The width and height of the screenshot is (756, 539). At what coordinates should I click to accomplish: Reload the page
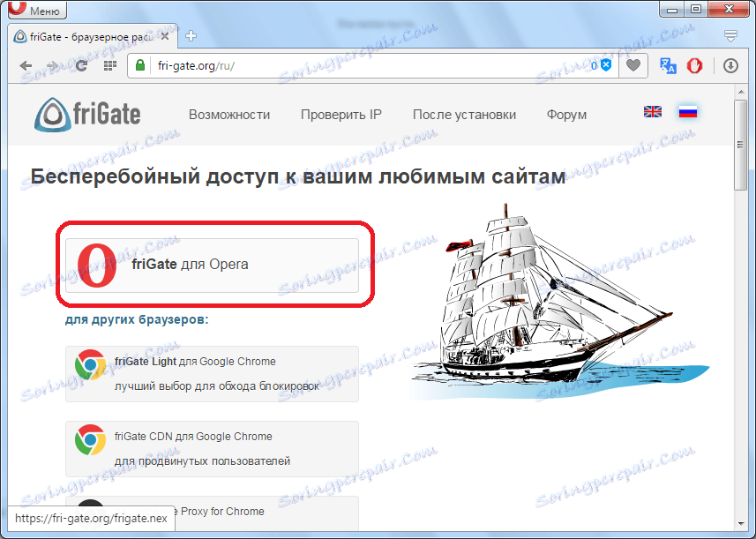click(81, 65)
